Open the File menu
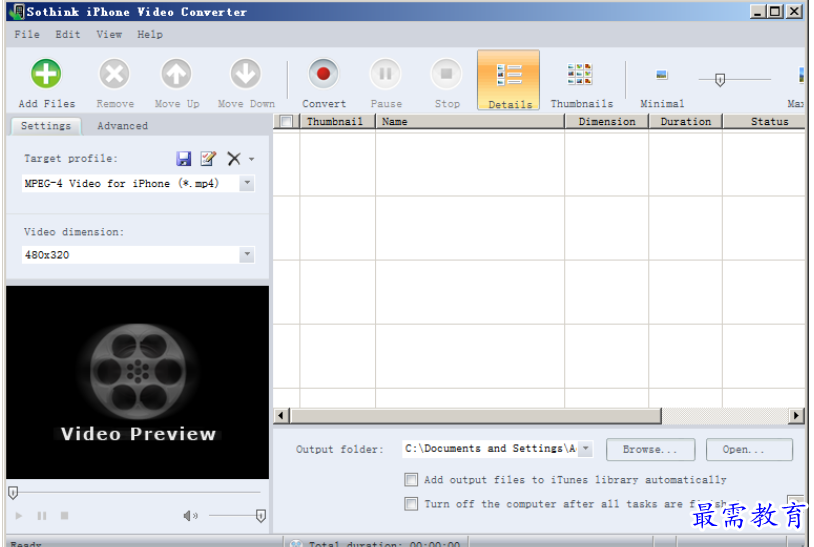Image resolution: width=814 pixels, height=547 pixels. (x=27, y=34)
